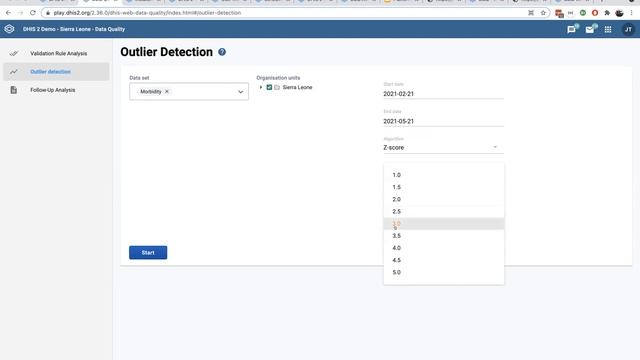
Task: Select threshold 4.0 from the list
Action: (x=444, y=248)
